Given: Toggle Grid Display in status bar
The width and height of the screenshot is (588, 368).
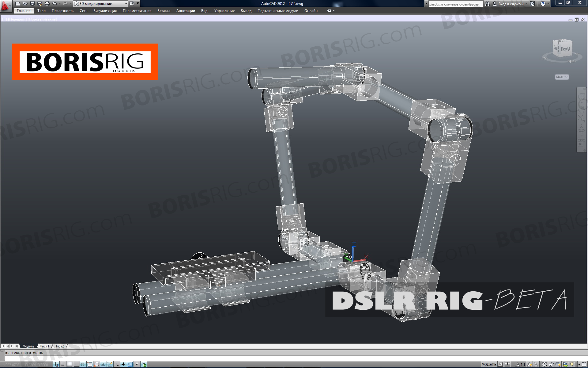Looking at the screenshot, I should coord(70,364).
